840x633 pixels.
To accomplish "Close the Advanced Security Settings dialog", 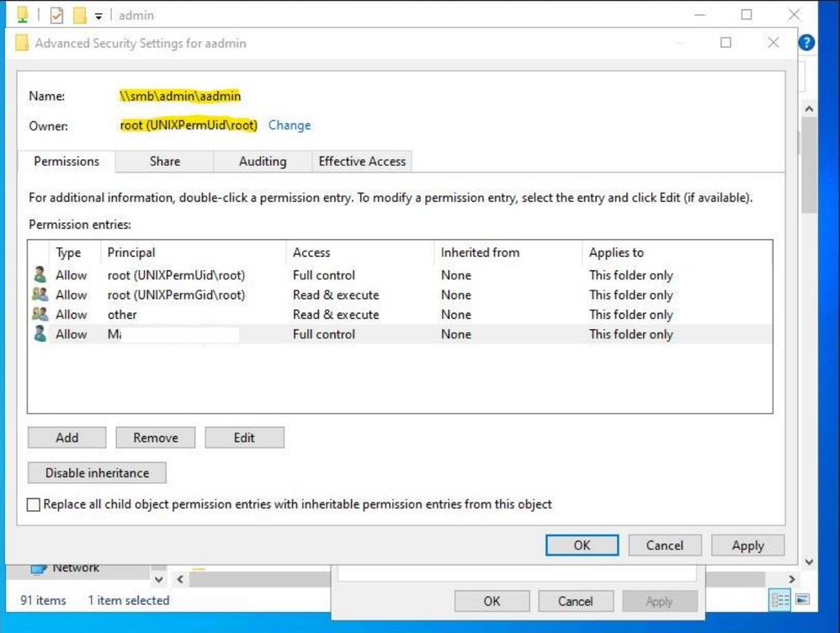I will coord(773,42).
